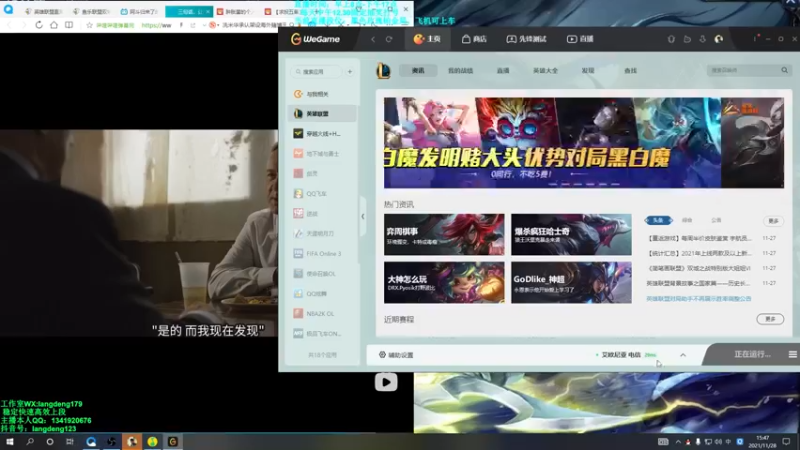The image size is (800, 450).
Task: Open 辅助设置 settings at the bottom bar
Action: [x=396, y=355]
